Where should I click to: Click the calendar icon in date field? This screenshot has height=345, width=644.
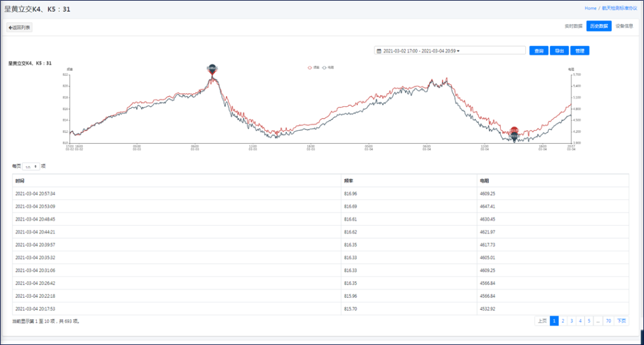coord(379,51)
